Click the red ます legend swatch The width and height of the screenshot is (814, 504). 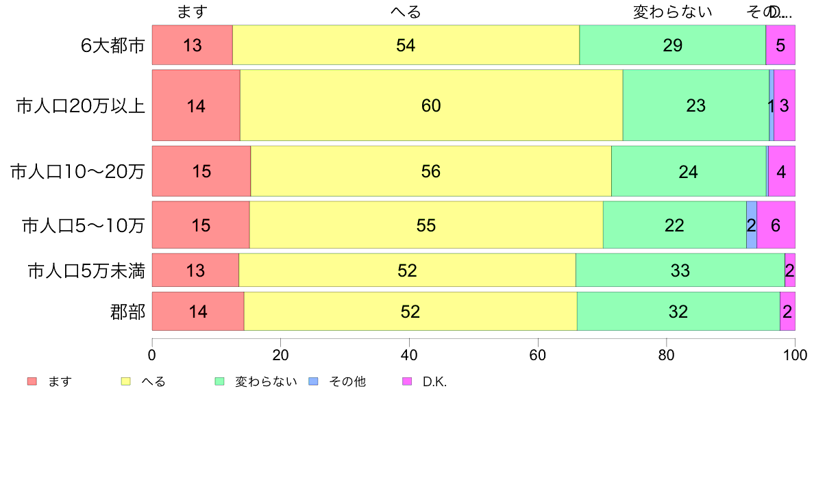32,381
